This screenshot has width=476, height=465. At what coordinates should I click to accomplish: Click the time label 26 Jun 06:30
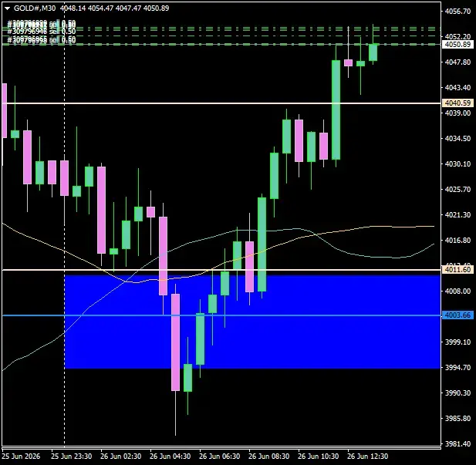click(x=219, y=457)
